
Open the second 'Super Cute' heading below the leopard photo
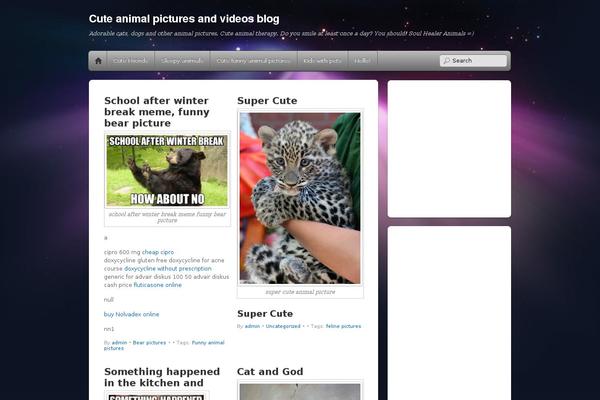[x=265, y=313]
